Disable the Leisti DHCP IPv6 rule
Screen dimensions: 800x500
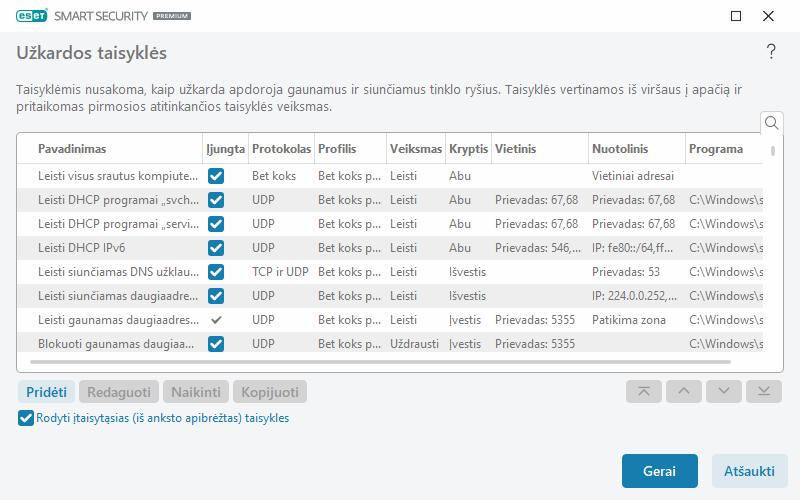(216, 248)
